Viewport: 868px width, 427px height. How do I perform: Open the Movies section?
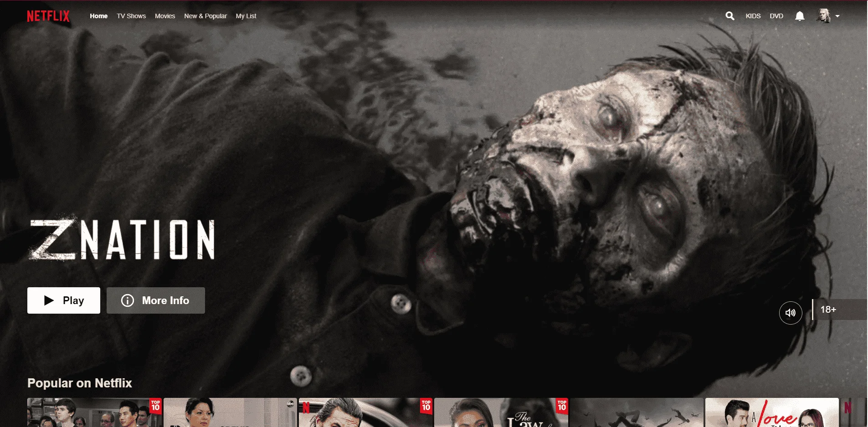pyautogui.click(x=165, y=16)
